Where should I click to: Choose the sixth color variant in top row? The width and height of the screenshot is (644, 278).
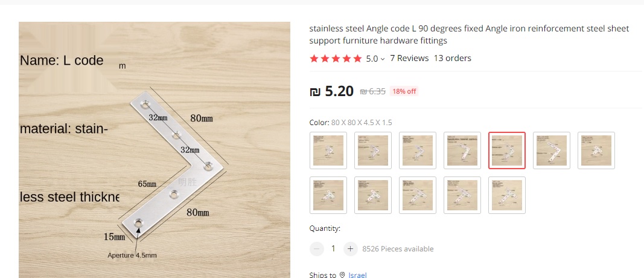pyautogui.click(x=552, y=150)
